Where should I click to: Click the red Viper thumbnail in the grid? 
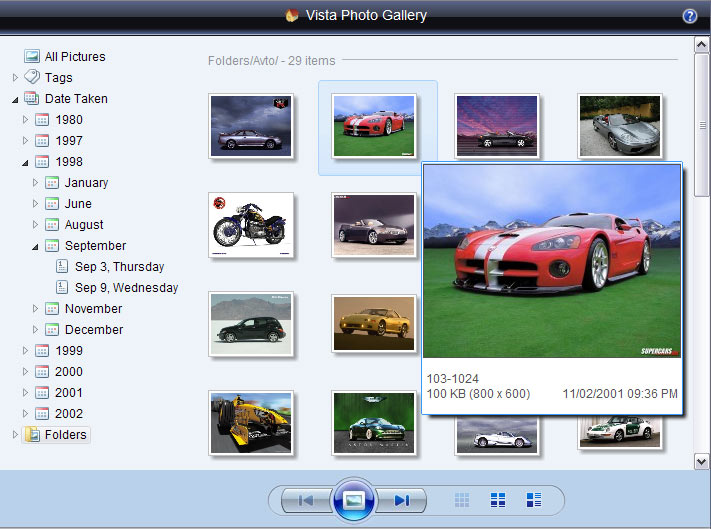tap(375, 126)
